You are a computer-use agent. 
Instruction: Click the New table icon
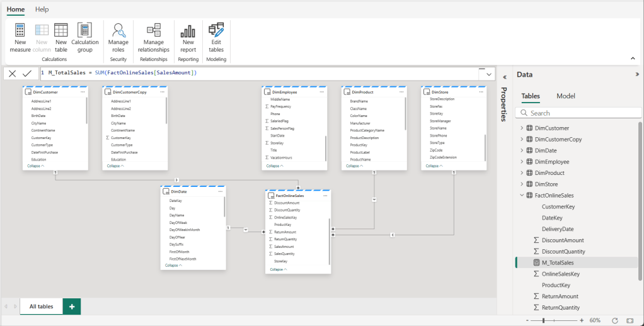(x=61, y=30)
